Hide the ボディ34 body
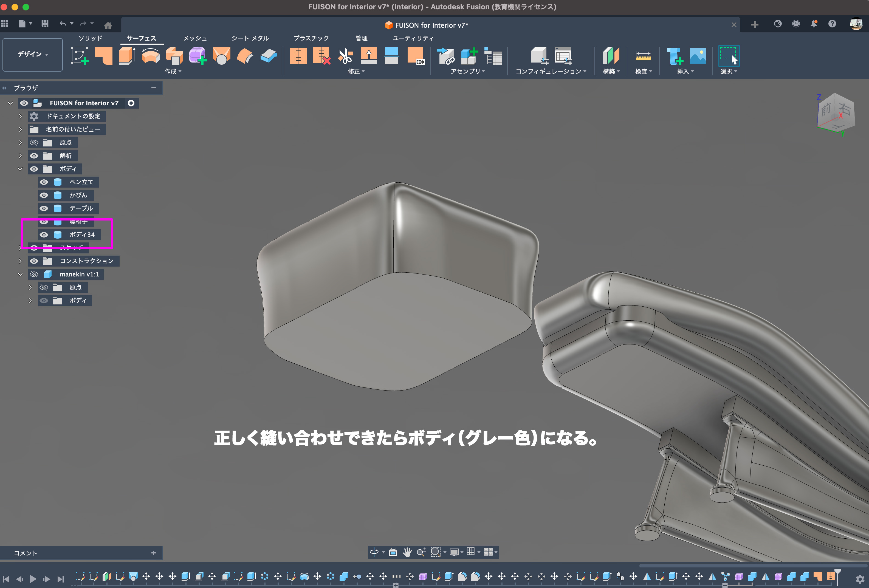Image resolution: width=869 pixels, height=588 pixels. point(44,235)
